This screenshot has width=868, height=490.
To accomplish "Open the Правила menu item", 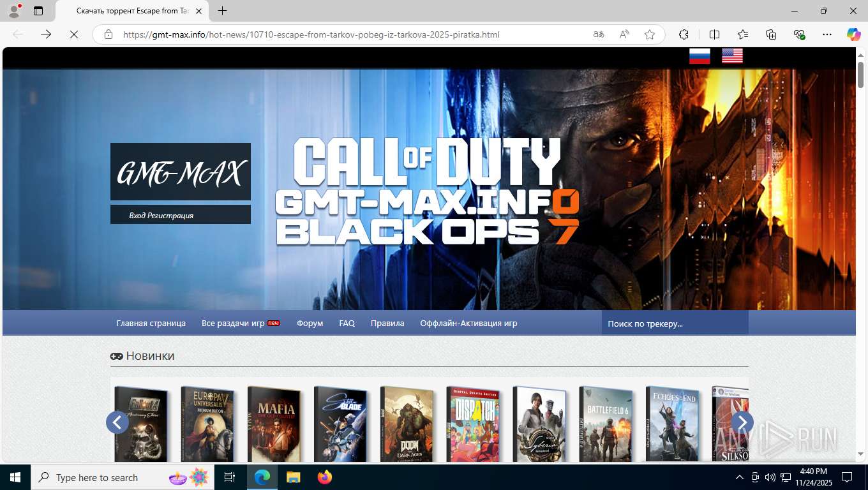I will click(387, 323).
